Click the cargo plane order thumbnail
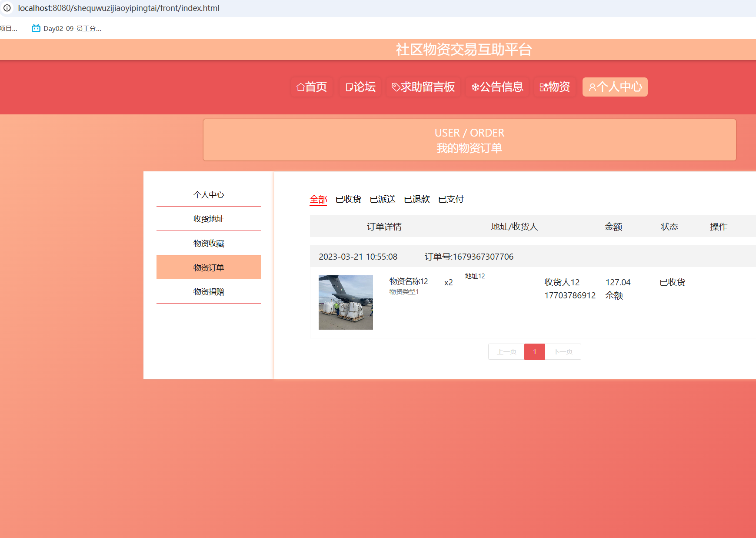Screen dimensions: 756x538 (346, 302)
